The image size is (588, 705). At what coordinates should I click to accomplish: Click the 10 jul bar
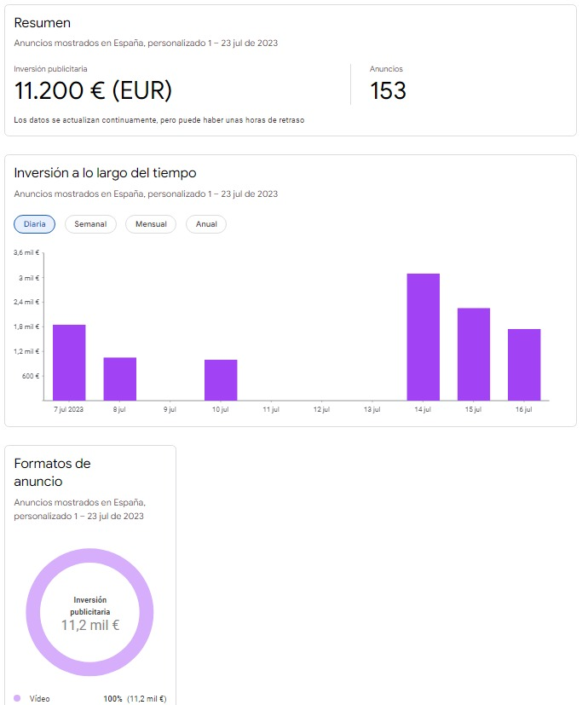point(221,380)
